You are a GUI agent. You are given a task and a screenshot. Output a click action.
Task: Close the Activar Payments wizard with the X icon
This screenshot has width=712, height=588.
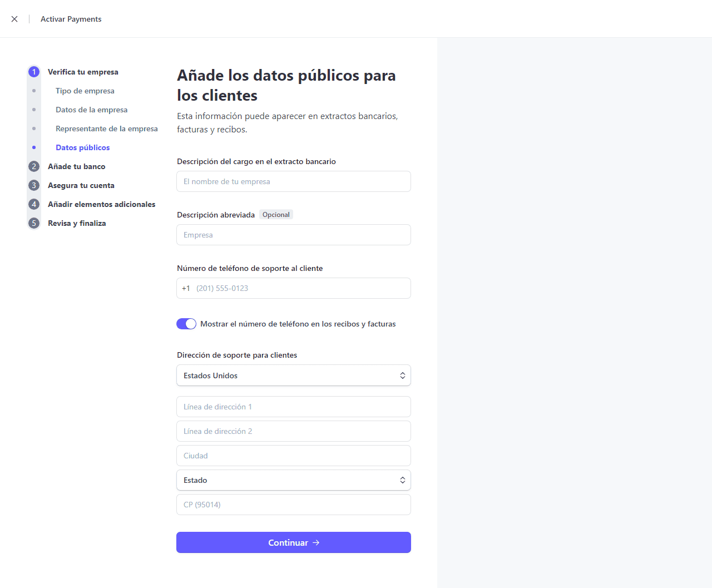[14, 18]
